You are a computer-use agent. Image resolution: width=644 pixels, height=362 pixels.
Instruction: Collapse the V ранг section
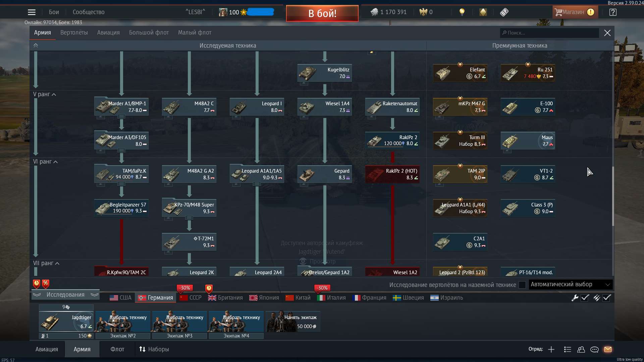(45, 95)
